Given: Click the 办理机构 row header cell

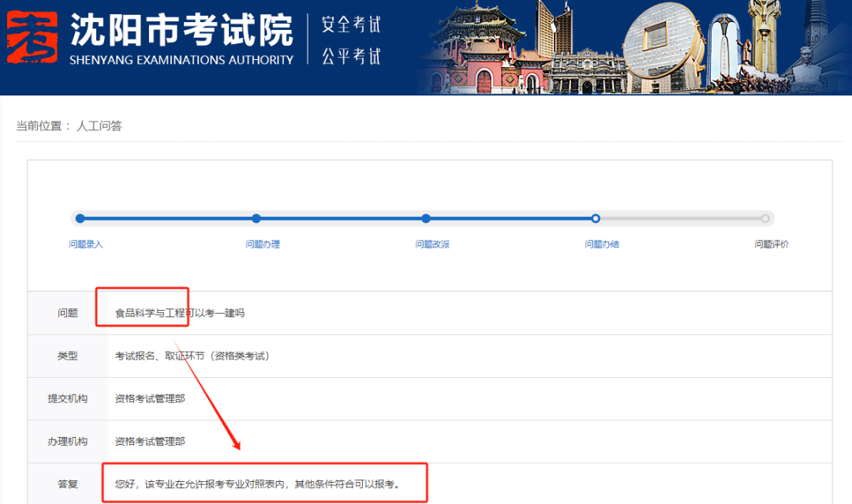Looking at the screenshot, I should pyautogui.click(x=68, y=442).
